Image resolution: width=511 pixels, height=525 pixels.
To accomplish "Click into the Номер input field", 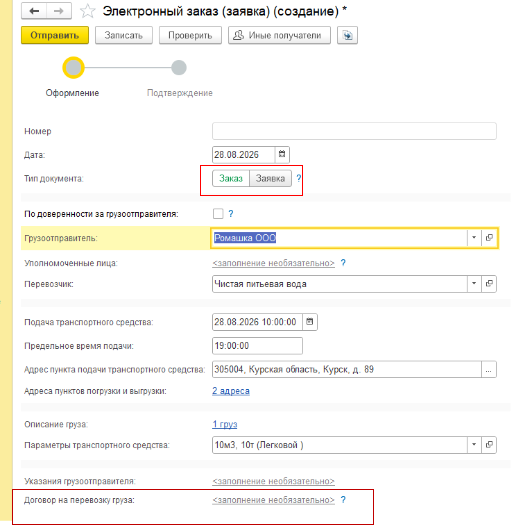I will [354, 131].
